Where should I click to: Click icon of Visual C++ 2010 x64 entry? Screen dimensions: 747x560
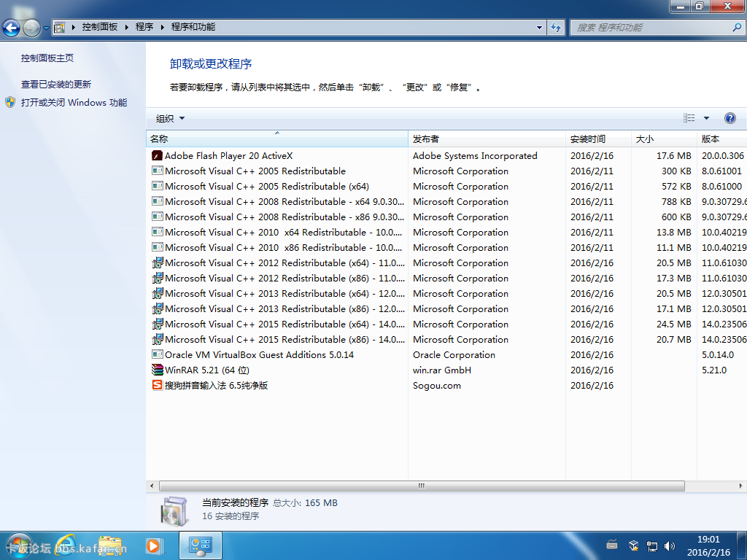(x=158, y=232)
